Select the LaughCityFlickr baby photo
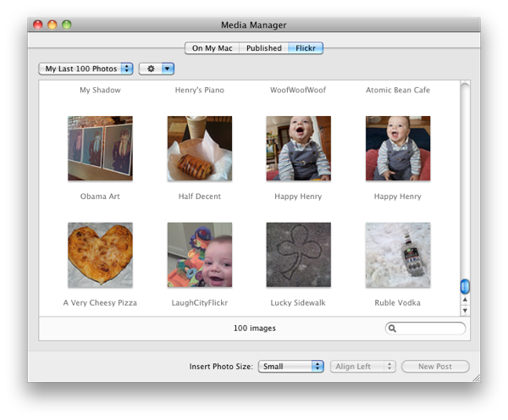508x420 pixels. coord(200,255)
